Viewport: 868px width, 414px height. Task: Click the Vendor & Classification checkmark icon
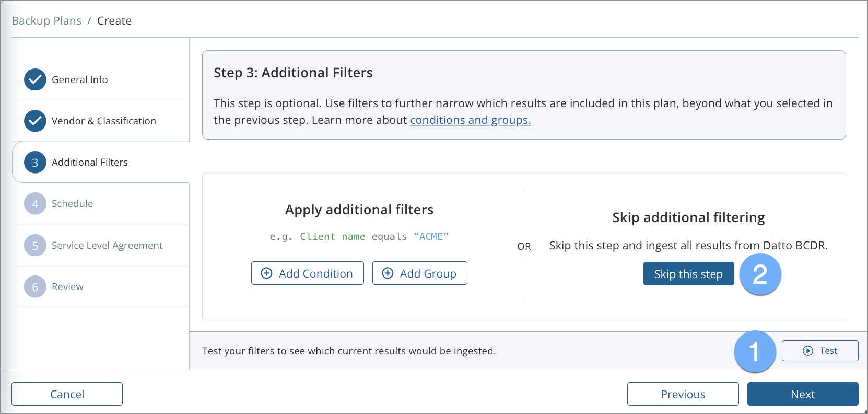click(35, 121)
